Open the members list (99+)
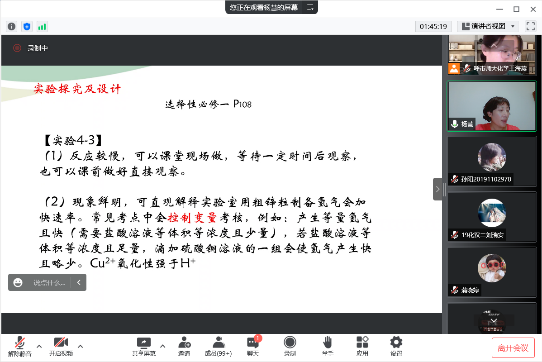Viewport: 542px width, 362px height. tap(218, 346)
